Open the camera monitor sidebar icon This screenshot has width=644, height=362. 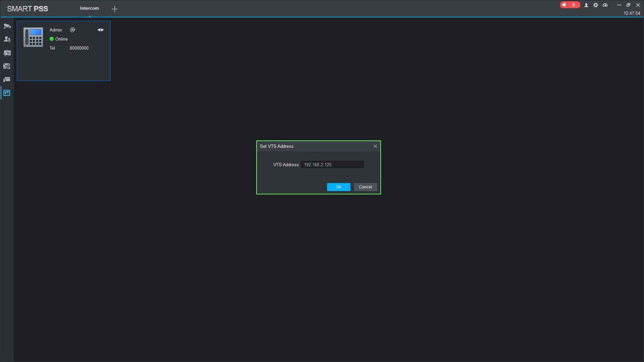[x=7, y=26]
